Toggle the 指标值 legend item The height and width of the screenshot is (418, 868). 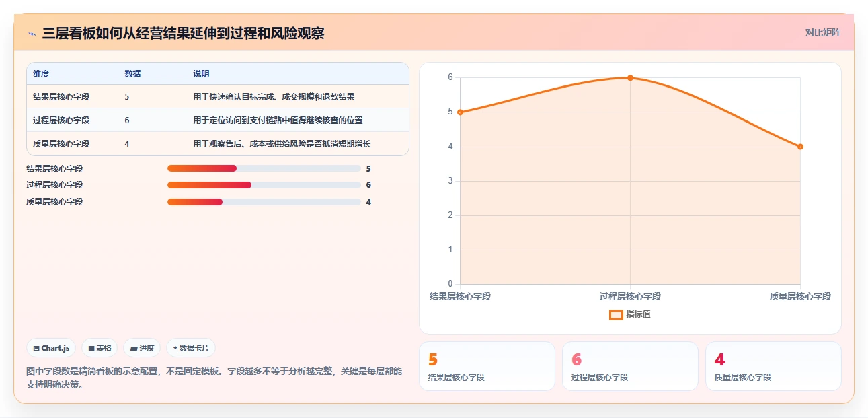(630, 314)
